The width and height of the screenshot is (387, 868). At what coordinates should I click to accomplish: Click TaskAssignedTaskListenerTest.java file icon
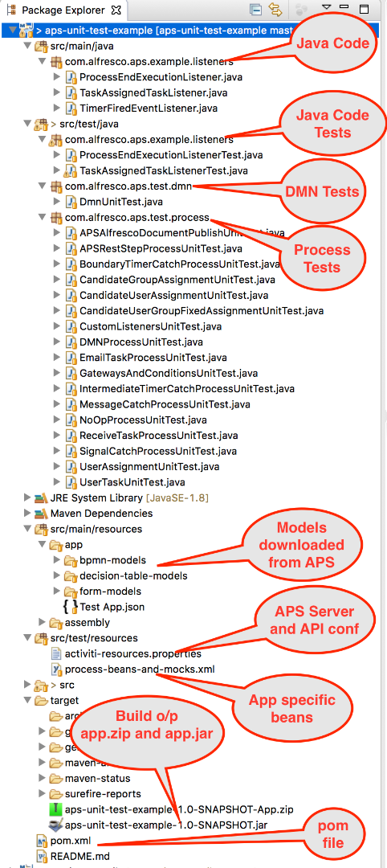pyautogui.click(x=71, y=170)
